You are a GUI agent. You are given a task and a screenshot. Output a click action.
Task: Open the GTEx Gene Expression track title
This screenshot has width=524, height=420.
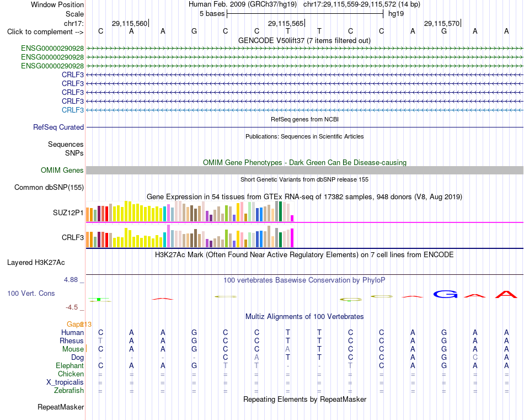[x=304, y=196]
